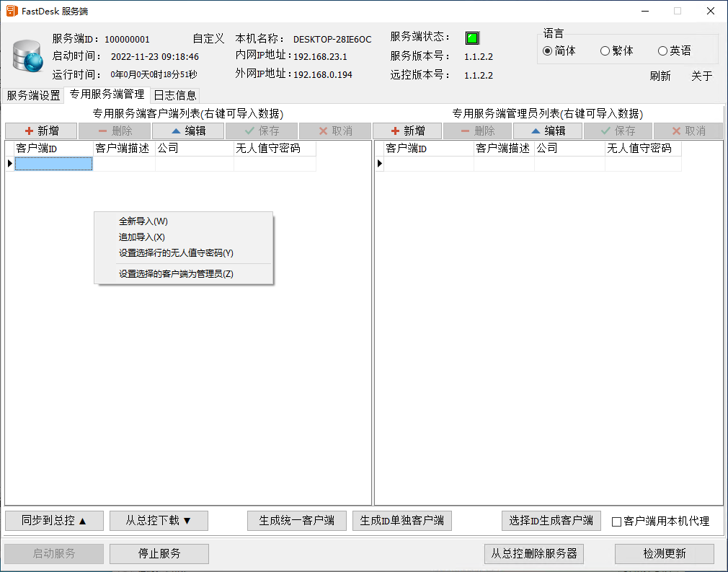This screenshot has height=572, width=728.
Task: Click 取消 in the administrator list toolbar
Action: (x=688, y=131)
